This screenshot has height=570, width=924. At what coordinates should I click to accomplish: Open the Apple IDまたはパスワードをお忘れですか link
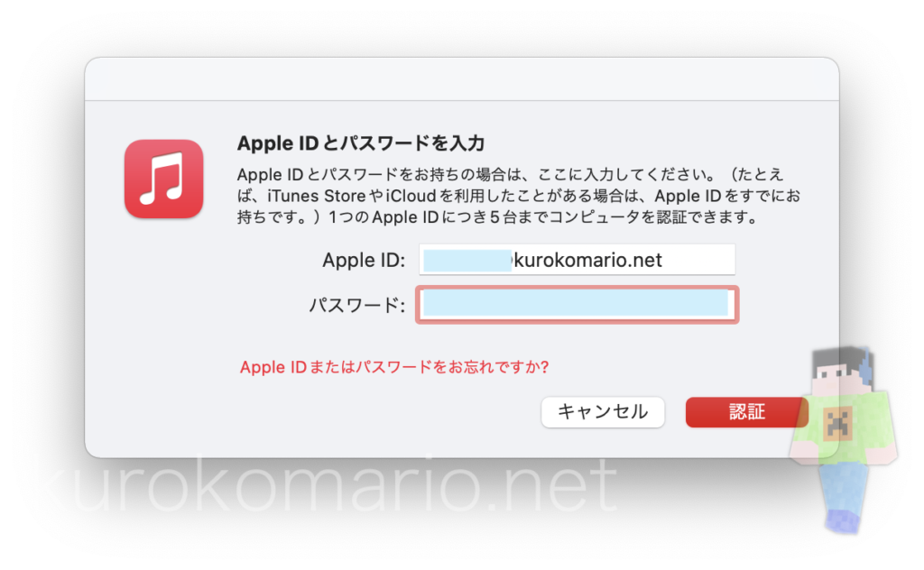394,367
